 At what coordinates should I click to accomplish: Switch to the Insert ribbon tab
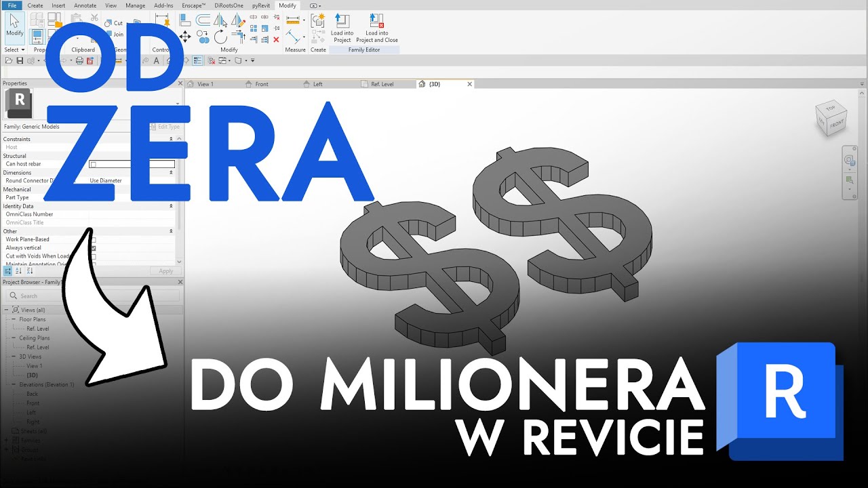pos(58,5)
